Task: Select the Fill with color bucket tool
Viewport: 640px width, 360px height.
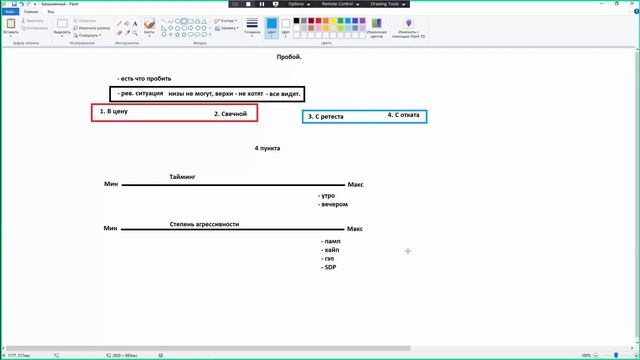Action: 127,24
